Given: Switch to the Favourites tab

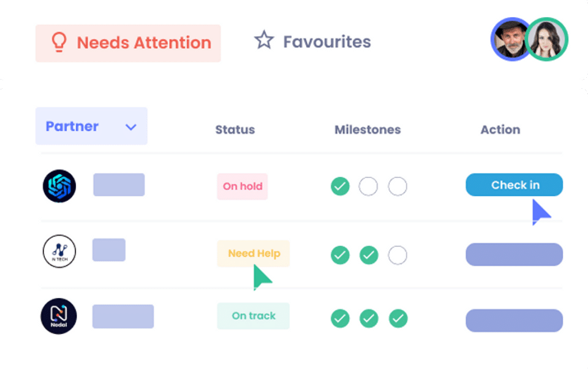Looking at the screenshot, I should coord(313,42).
